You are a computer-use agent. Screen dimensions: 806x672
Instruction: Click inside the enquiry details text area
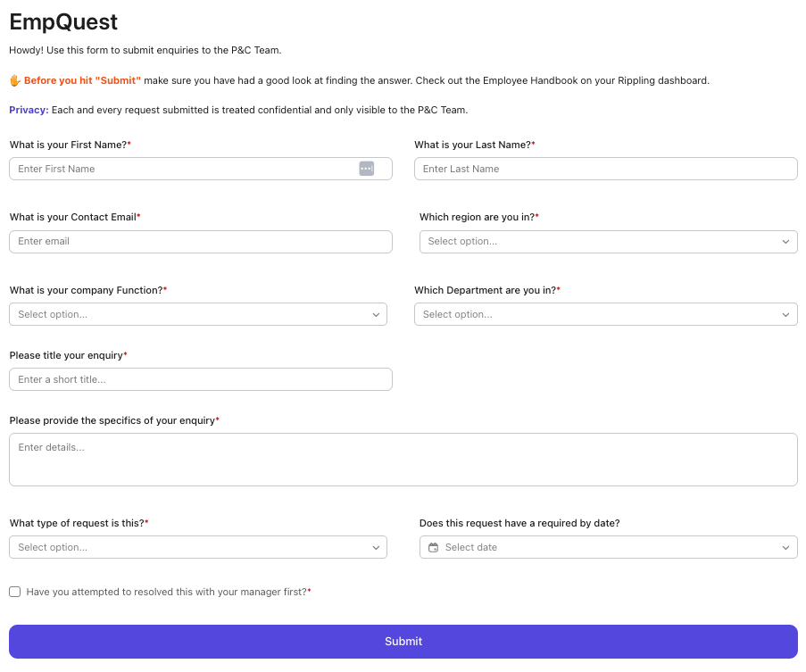(403, 460)
